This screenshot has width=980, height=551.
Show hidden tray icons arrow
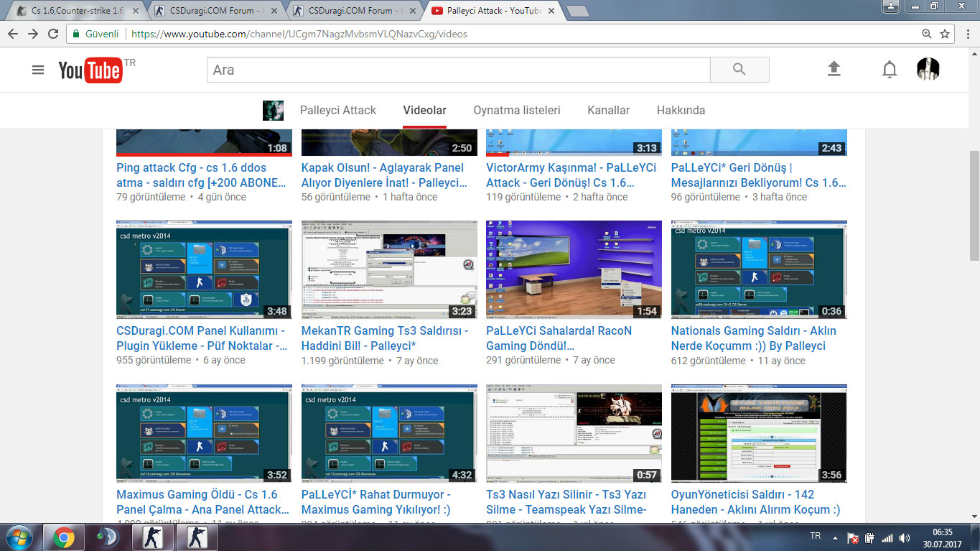point(835,537)
